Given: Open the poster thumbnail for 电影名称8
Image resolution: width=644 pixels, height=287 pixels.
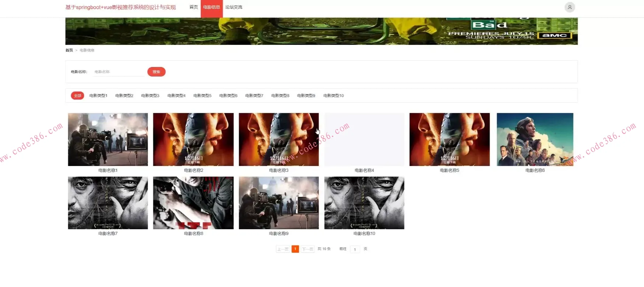Looking at the screenshot, I should point(193,203).
